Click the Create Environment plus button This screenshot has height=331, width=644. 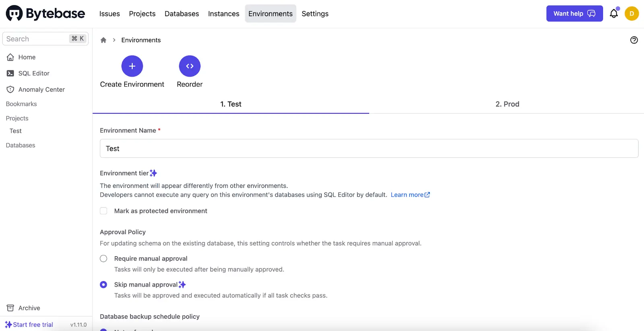point(132,66)
